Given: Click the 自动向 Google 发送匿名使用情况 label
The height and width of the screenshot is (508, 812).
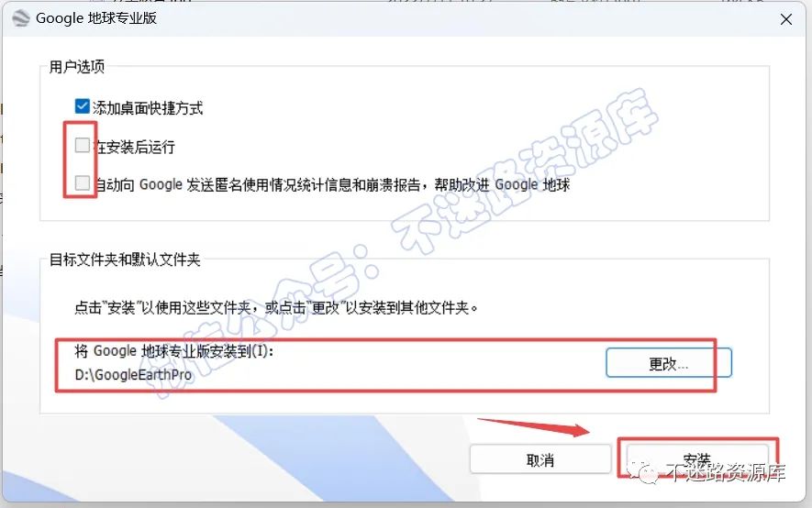Looking at the screenshot, I should point(332,184).
